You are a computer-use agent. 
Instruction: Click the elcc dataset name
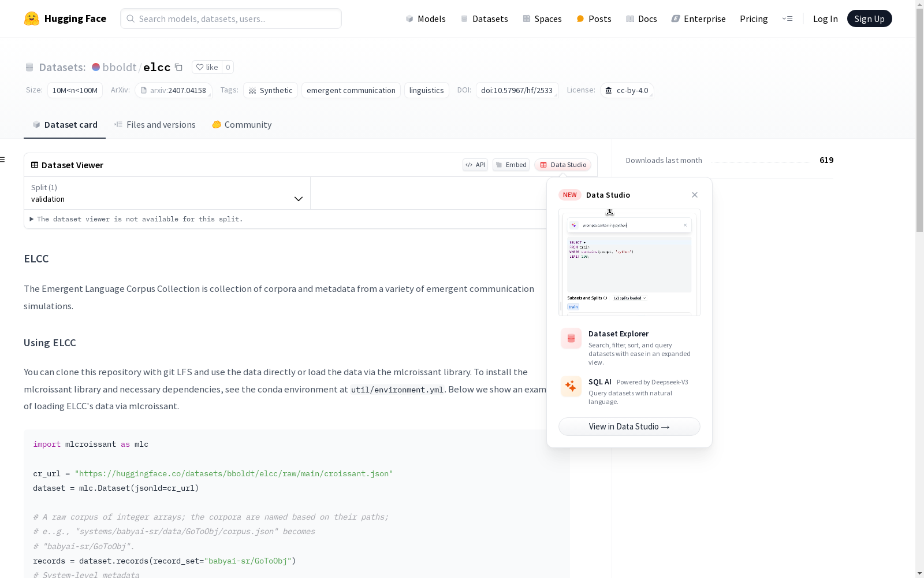(x=157, y=67)
